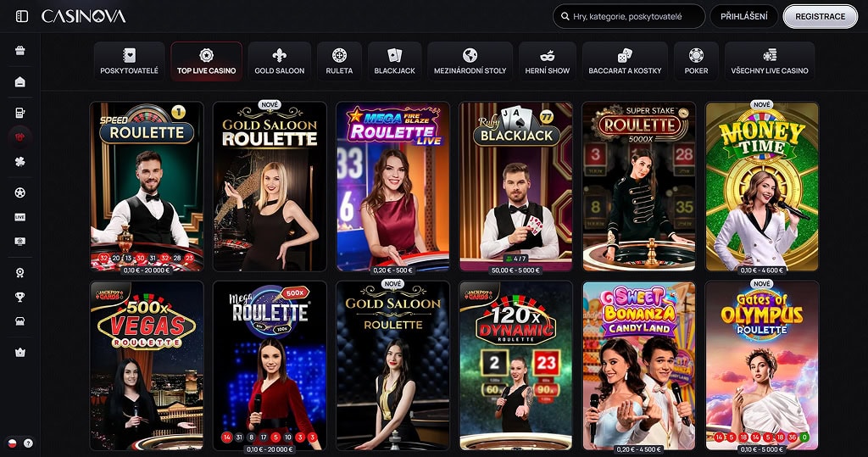Screen dimensions: 868x457
Task: Click the 0,20 € - 4 500 € limit label
Action: click(x=639, y=449)
